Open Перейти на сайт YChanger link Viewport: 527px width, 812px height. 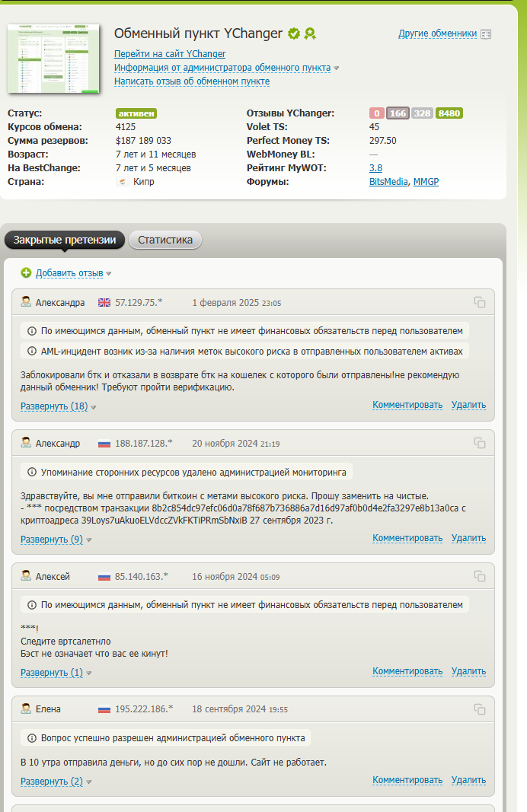[x=170, y=54]
